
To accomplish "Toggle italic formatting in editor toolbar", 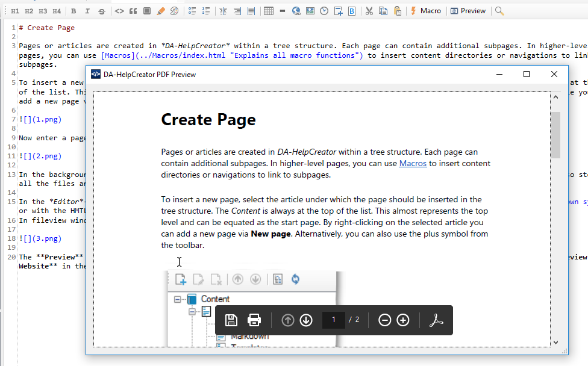I will point(87,11).
